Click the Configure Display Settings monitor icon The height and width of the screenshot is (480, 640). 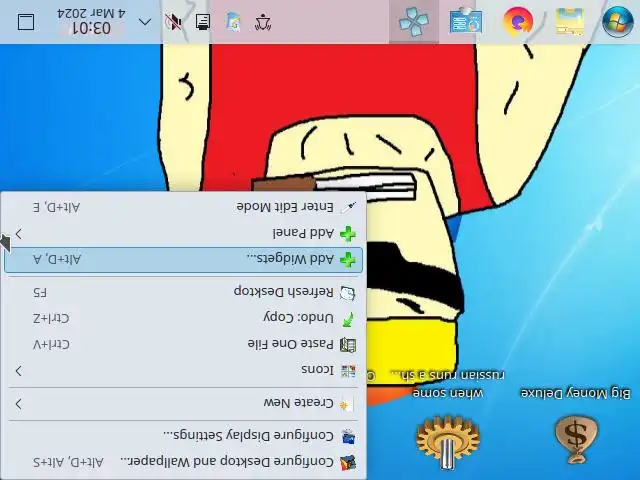pos(348,437)
